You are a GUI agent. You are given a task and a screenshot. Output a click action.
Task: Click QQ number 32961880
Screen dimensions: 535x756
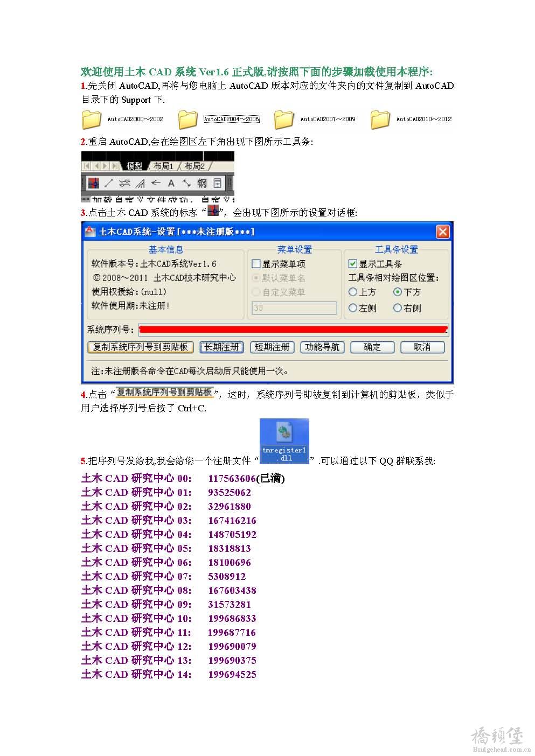[230, 506]
